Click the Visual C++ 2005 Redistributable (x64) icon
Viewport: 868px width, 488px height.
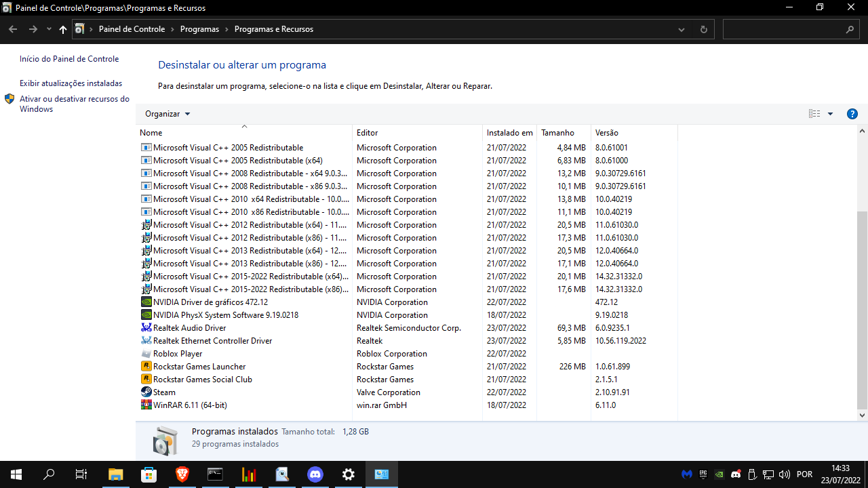click(x=146, y=161)
